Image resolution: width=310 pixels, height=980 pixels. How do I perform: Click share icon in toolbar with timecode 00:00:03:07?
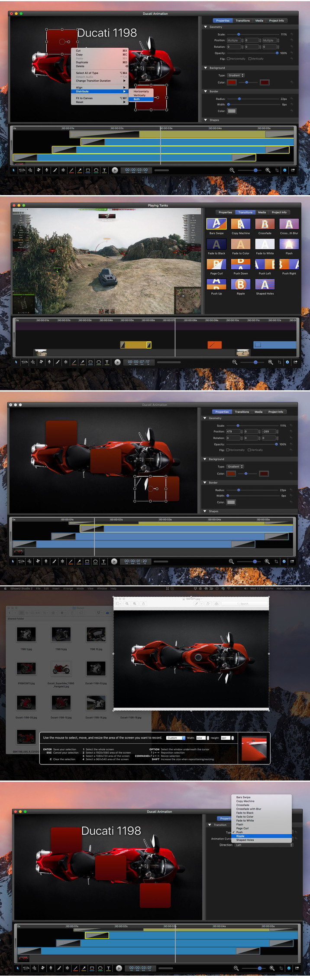coord(297,968)
